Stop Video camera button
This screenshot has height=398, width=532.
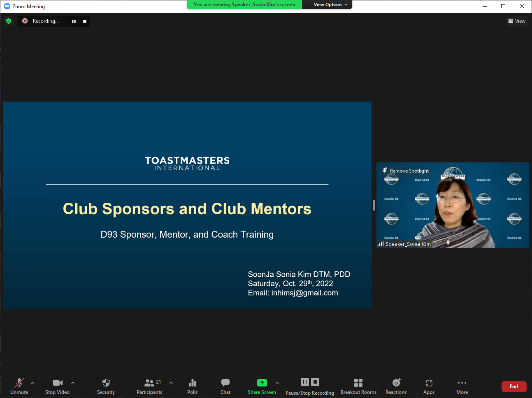click(x=58, y=386)
